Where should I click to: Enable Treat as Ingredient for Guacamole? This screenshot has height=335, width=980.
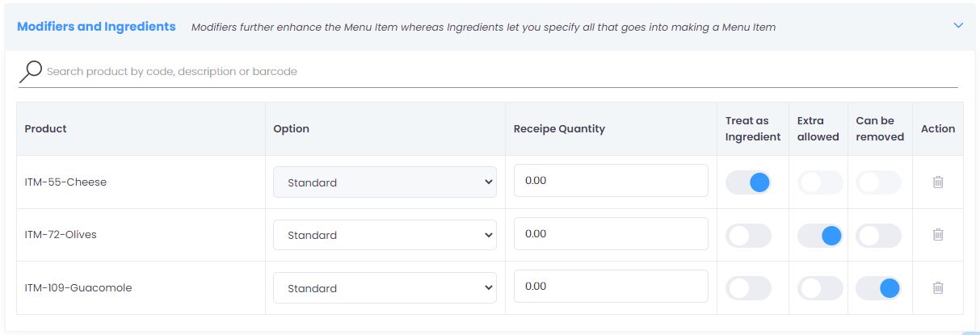coord(748,288)
